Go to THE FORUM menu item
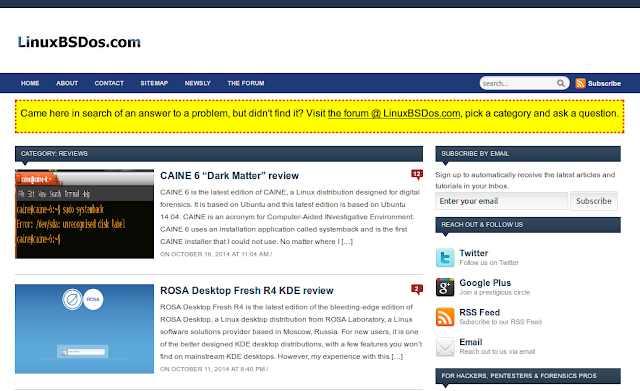 pyautogui.click(x=246, y=83)
